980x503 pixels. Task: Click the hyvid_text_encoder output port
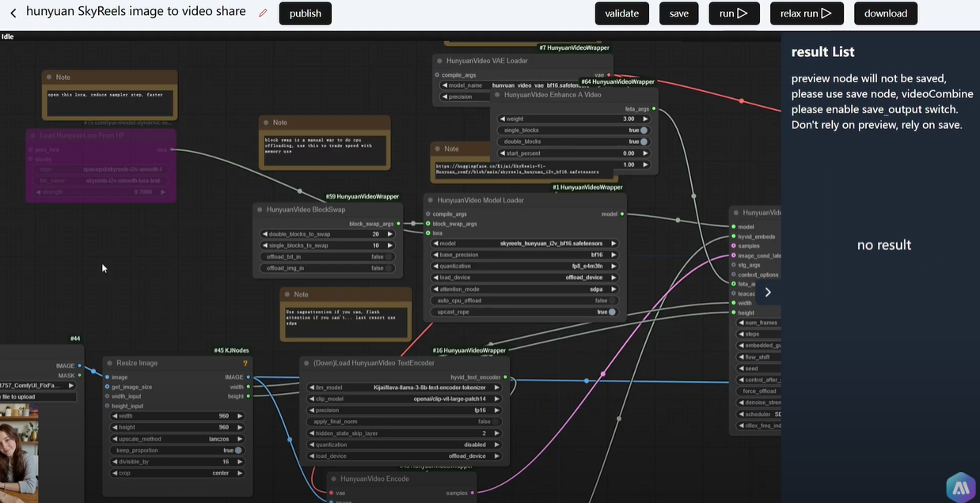pyautogui.click(x=505, y=377)
